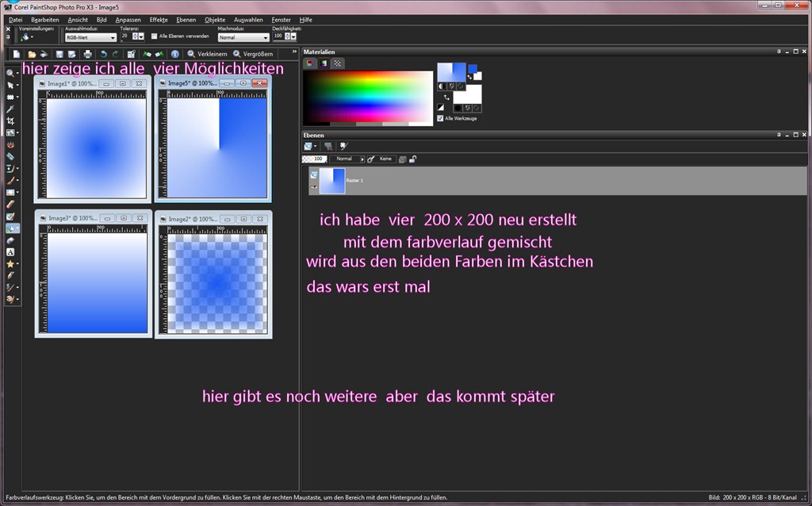
Task: Click the 'Keine' layer link button
Action: 386,159
